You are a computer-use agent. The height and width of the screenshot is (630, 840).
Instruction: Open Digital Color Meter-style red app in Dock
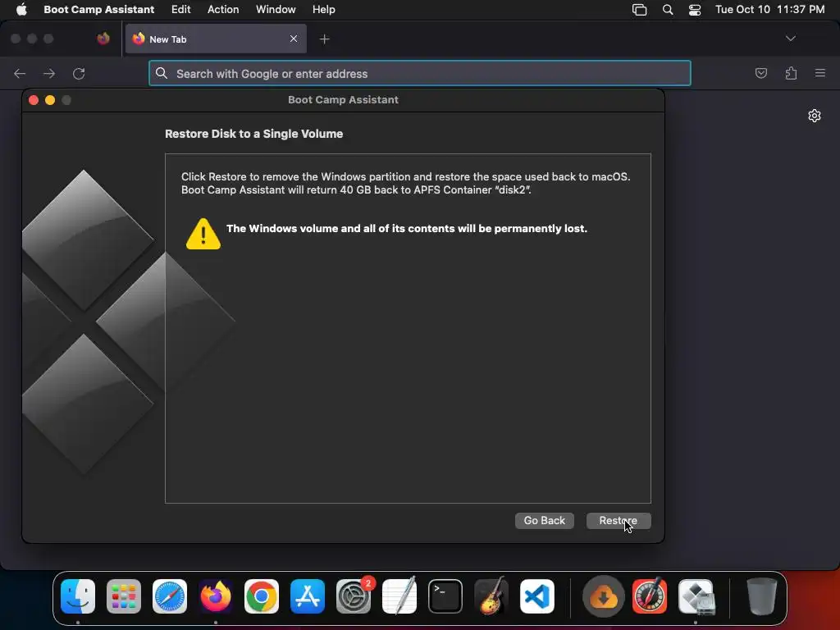[x=650, y=596]
